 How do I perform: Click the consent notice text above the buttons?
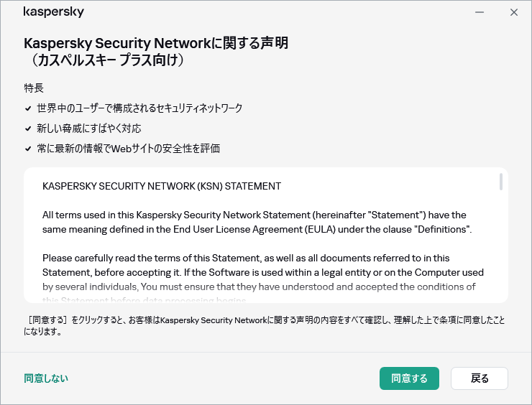click(x=262, y=325)
